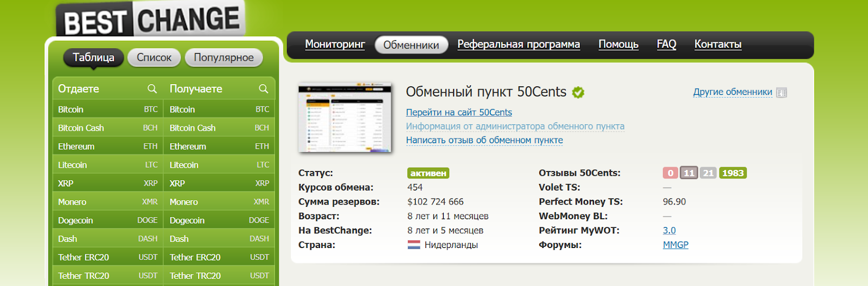Open Реферальная программа in the menu
This screenshot has height=286, width=868.
pos(519,44)
